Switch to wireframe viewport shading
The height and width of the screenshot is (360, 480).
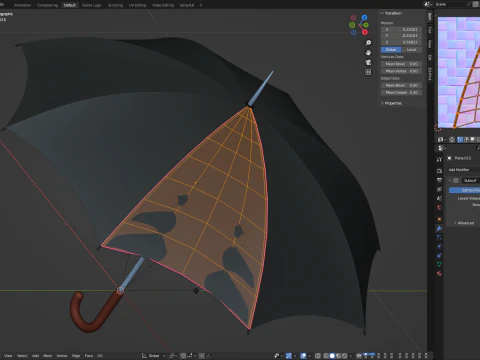pos(326,356)
